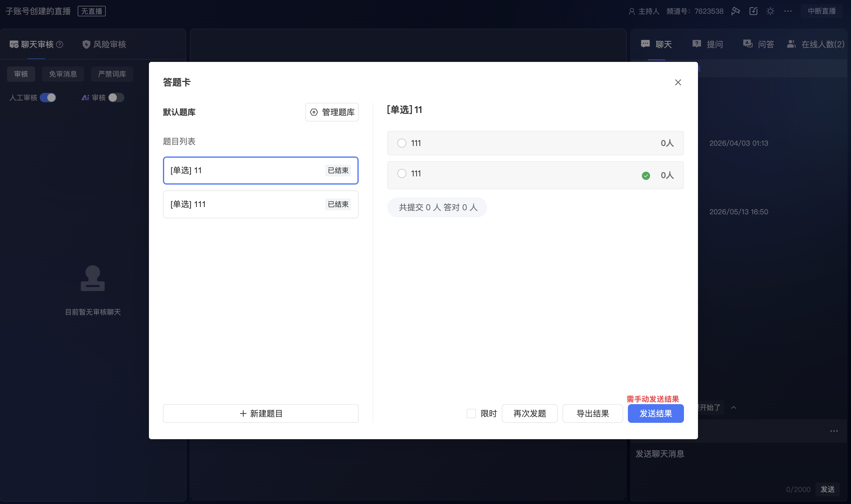This screenshot has height=504, width=851.
Task: Switch to the 在线人数(2) tab
Action: [816, 44]
